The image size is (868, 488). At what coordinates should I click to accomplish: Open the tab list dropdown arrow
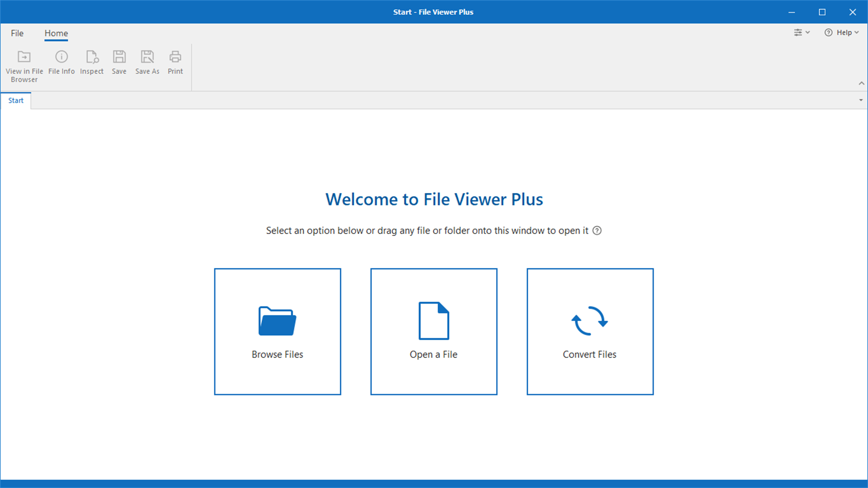(x=860, y=100)
